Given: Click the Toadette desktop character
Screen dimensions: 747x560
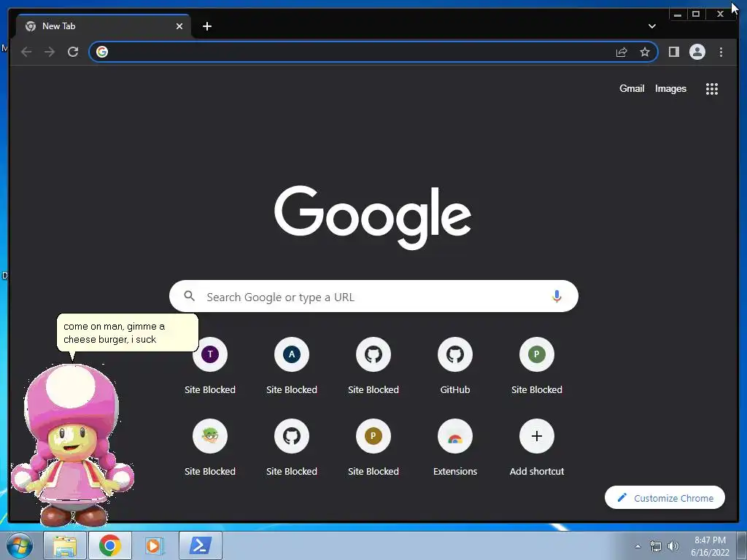Looking at the screenshot, I should (72, 446).
